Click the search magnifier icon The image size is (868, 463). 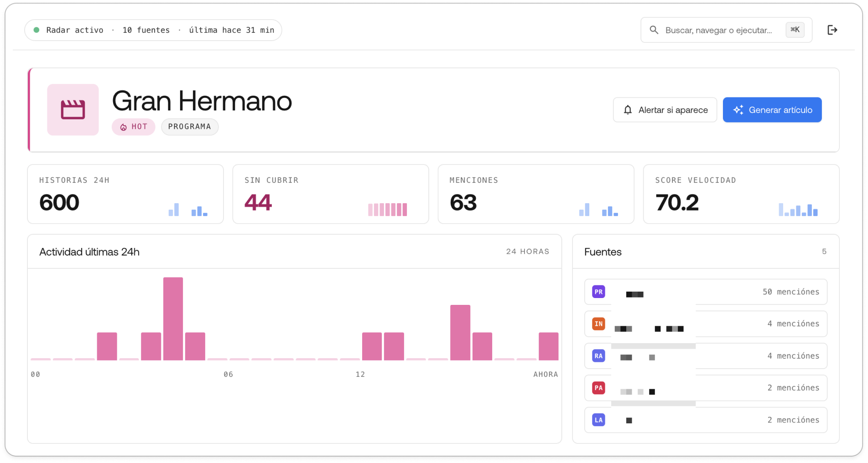point(654,30)
